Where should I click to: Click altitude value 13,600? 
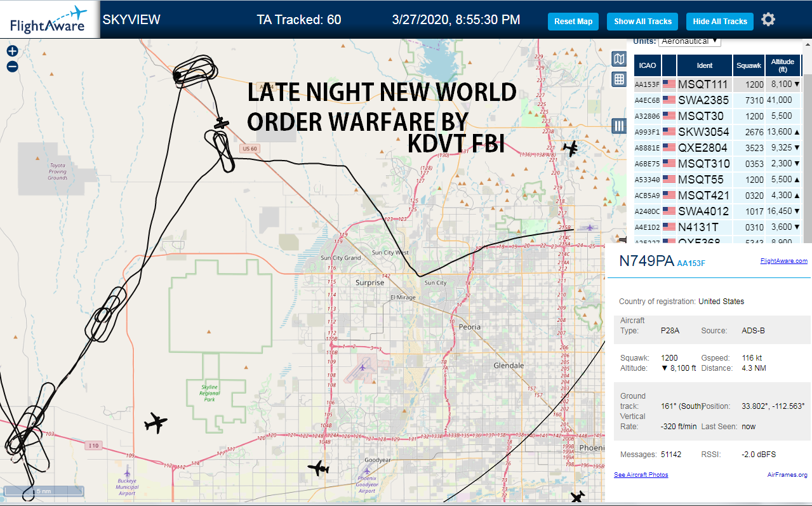tap(780, 132)
